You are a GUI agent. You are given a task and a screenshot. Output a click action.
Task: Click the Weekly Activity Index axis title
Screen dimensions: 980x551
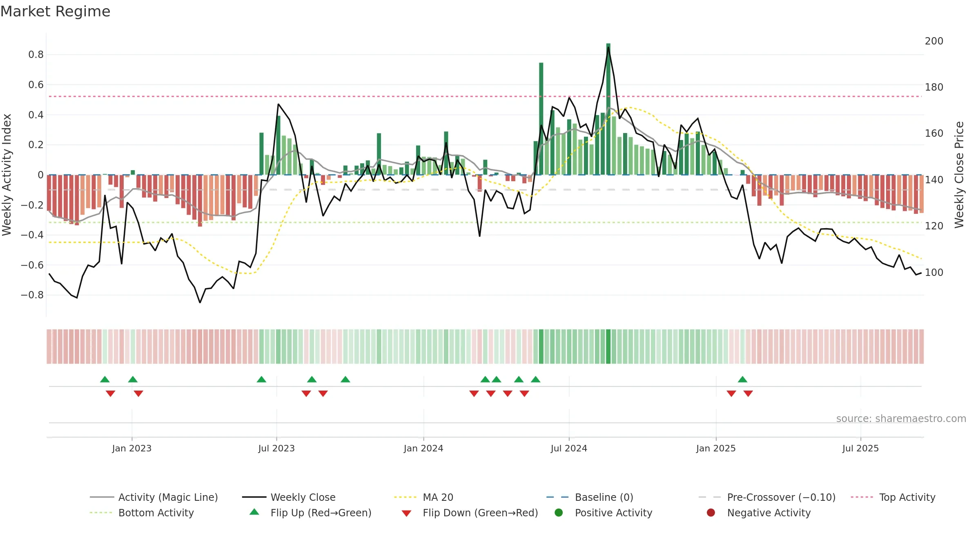click(x=7, y=175)
